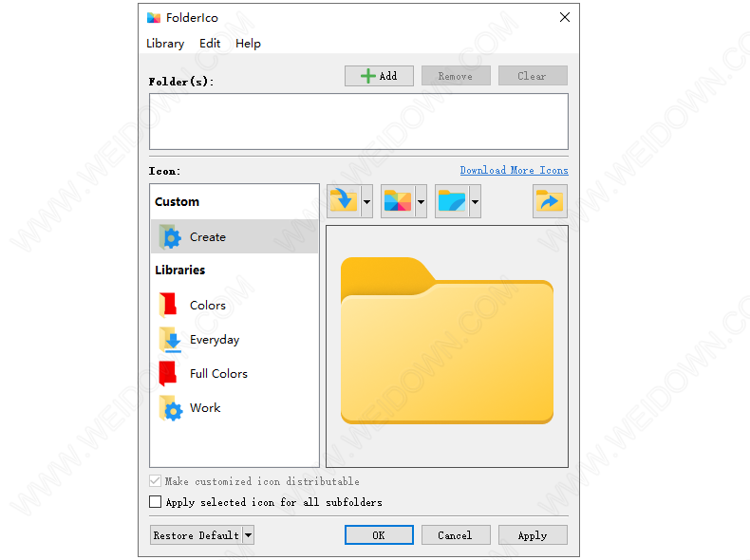
Task: Select the Create text label
Action: tap(208, 236)
